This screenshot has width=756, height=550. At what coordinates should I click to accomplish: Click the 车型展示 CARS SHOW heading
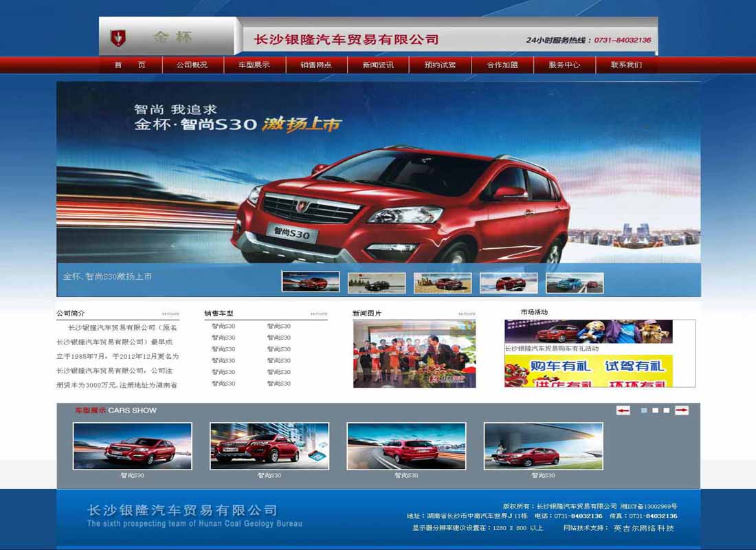(115, 410)
